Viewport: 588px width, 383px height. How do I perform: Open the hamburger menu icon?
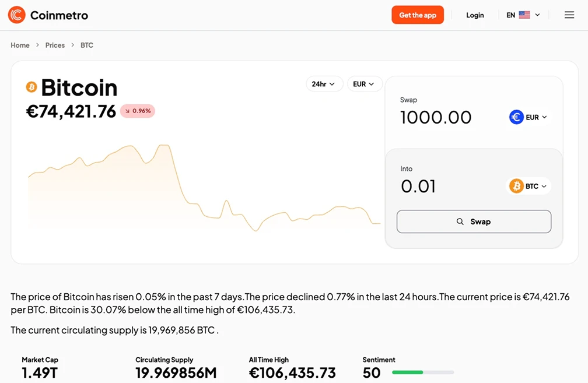click(569, 15)
